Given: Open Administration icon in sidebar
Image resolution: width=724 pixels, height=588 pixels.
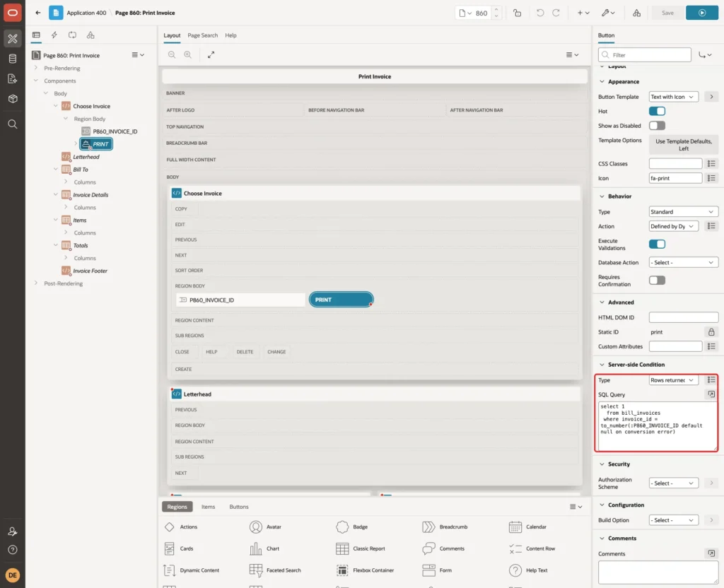Looking at the screenshot, I should pyautogui.click(x=13, y=531).
